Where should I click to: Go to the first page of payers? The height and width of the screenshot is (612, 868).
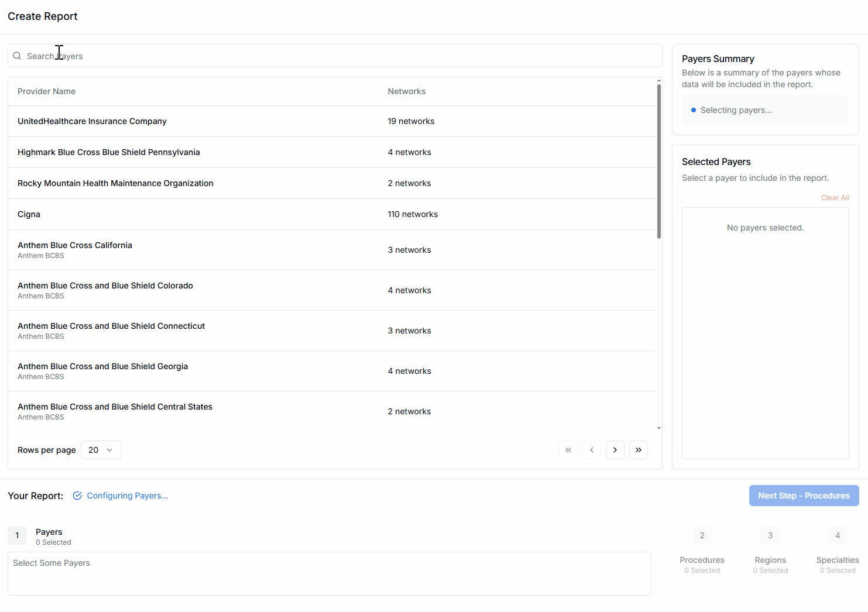(568, 450)
